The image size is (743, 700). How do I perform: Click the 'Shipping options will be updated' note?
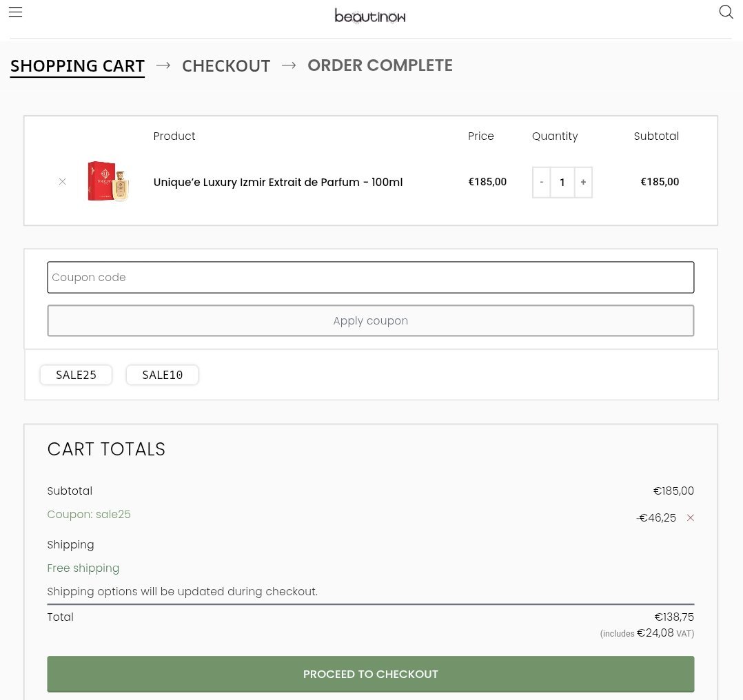point(183,592)
